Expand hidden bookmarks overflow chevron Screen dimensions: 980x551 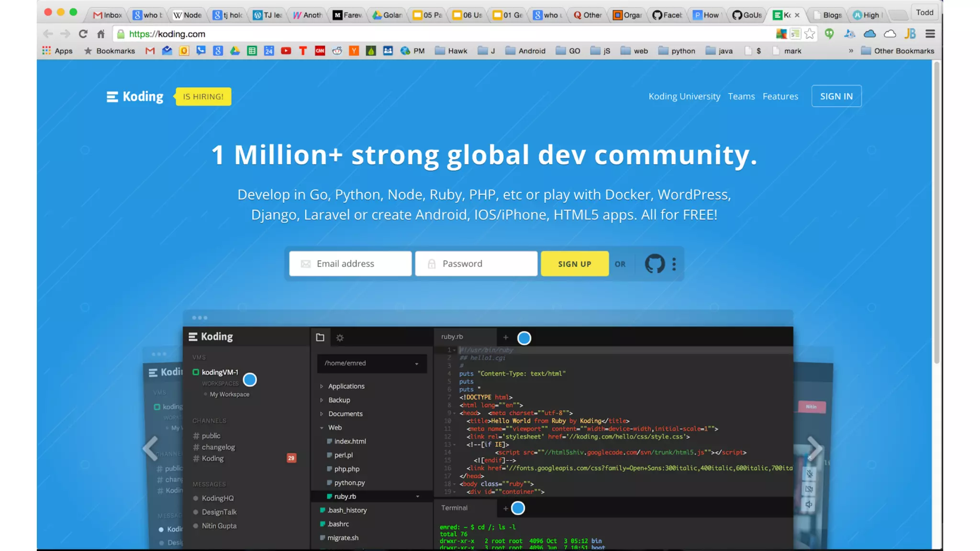pos(850,51)
